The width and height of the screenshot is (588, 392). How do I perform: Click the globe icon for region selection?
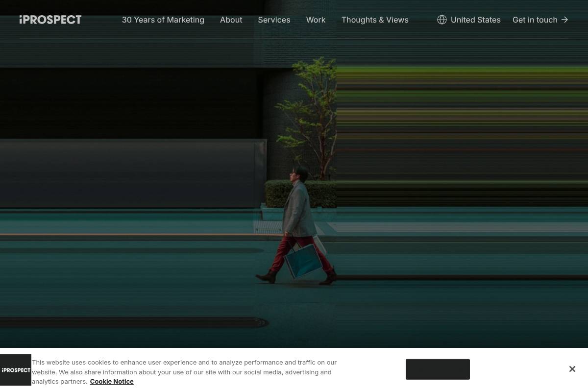[x=442, y=20]
